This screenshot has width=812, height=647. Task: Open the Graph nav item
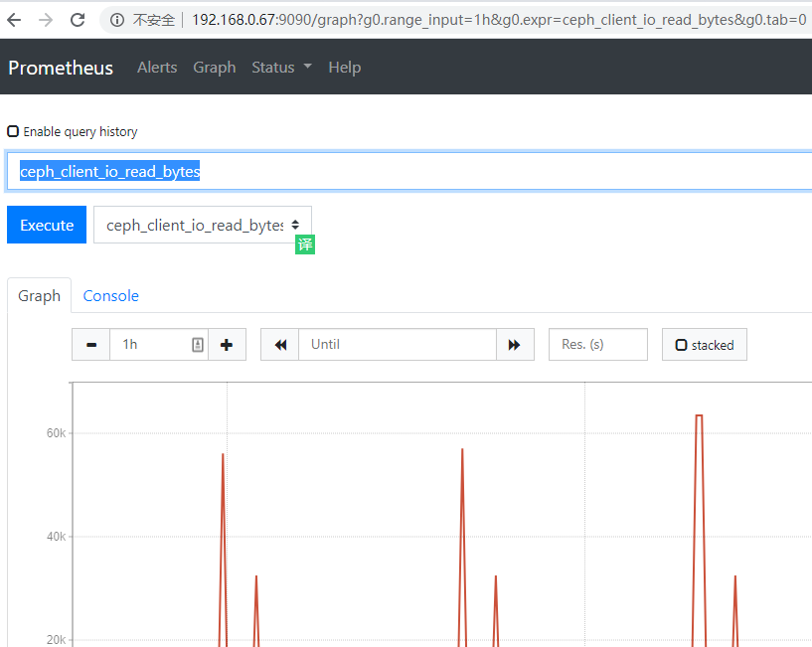pyautogui.click(x=215, y=68)
